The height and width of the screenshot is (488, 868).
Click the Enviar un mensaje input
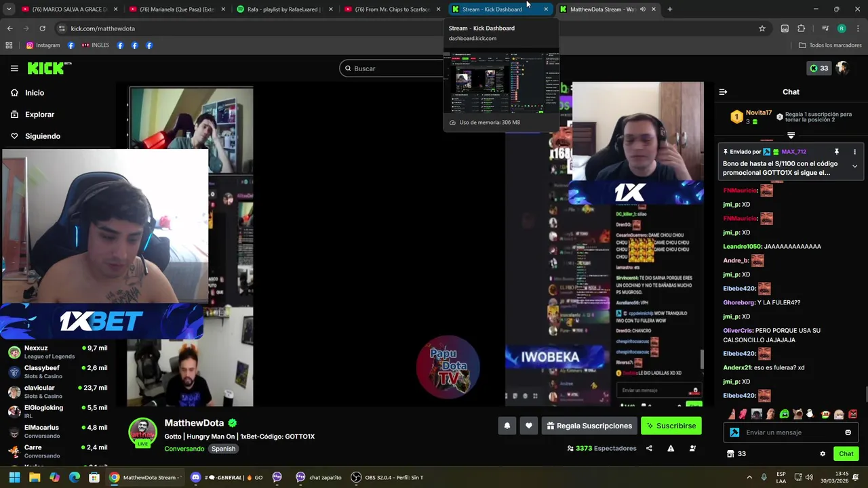pyautogui.click(x=791, y=432)
